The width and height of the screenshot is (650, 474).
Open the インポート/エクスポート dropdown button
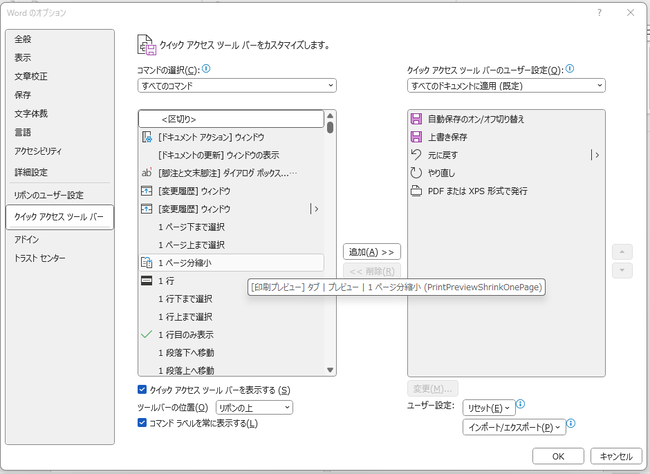(514, 427)
